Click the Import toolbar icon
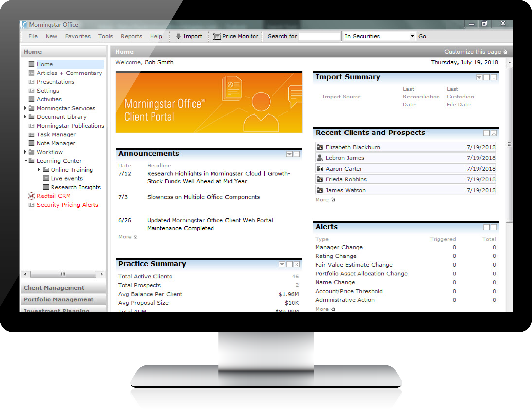This screenshot has width=532, height=411. pos(178,36)
